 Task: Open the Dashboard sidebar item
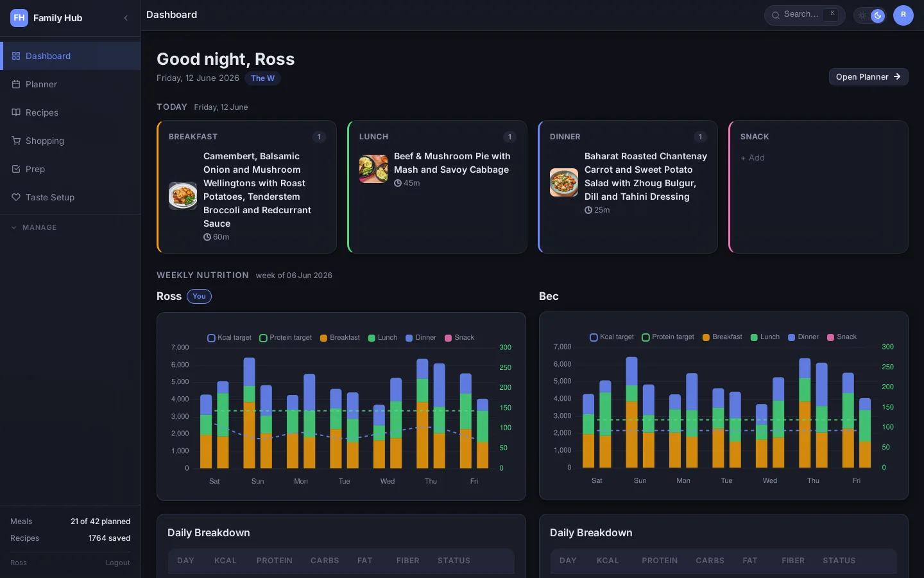[x=71, y=56]
